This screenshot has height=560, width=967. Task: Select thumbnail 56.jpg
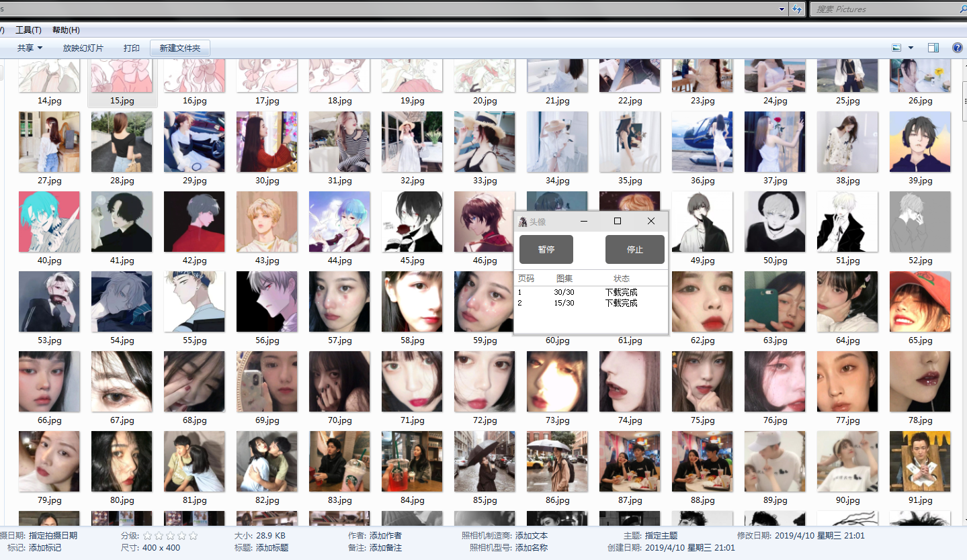point(267,301)
